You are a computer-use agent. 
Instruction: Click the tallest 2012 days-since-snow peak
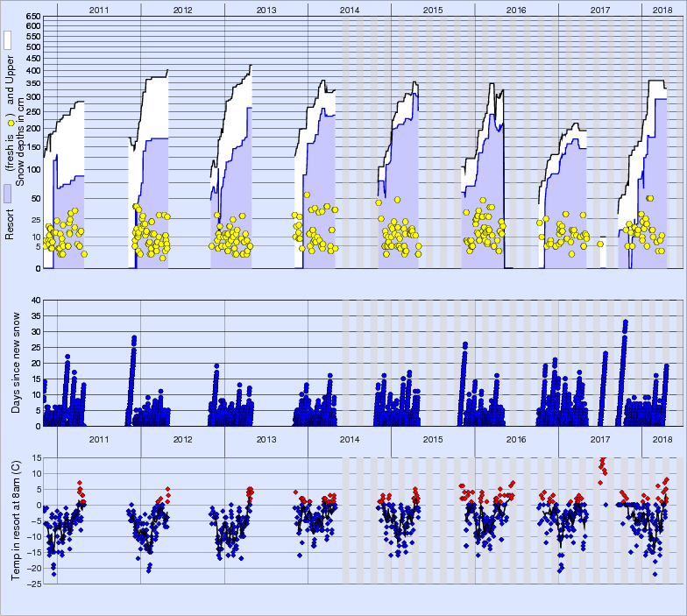(134, 337)
